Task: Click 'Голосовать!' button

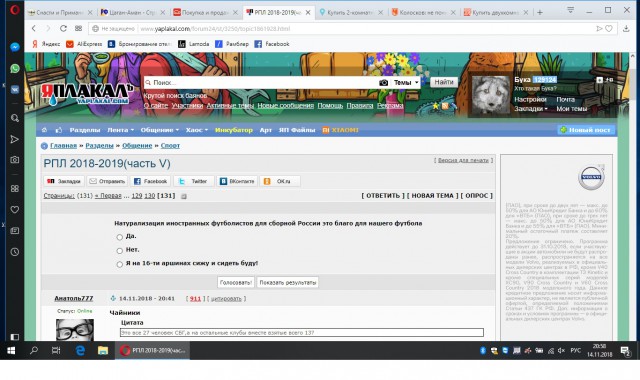Action: (236, 282)
